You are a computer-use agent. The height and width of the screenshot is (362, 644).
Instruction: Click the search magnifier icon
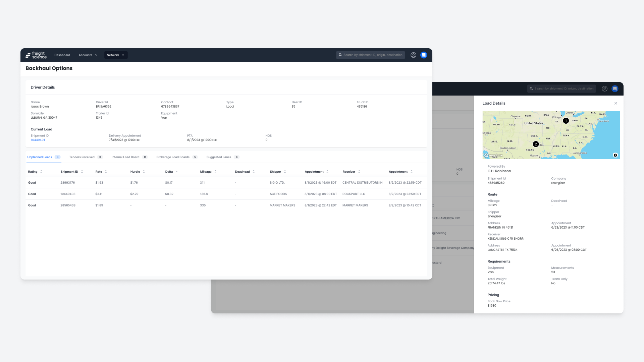(x=340, y=55)
